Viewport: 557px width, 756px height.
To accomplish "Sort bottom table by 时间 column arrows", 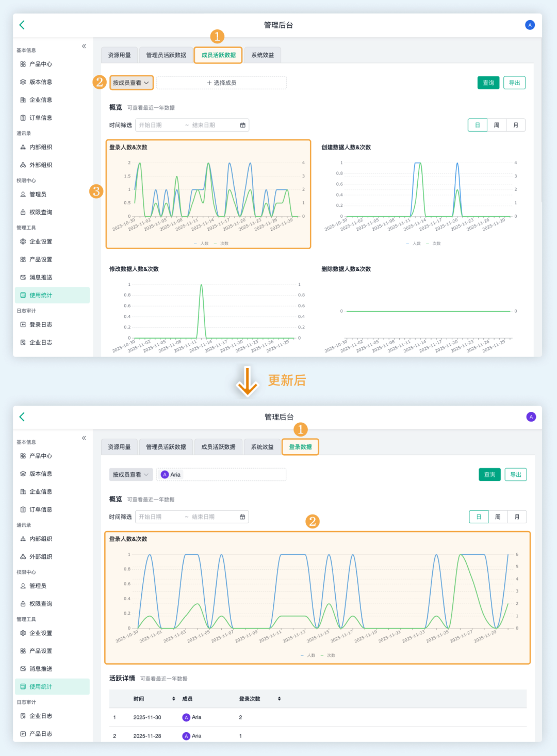I will coord(174,699).
